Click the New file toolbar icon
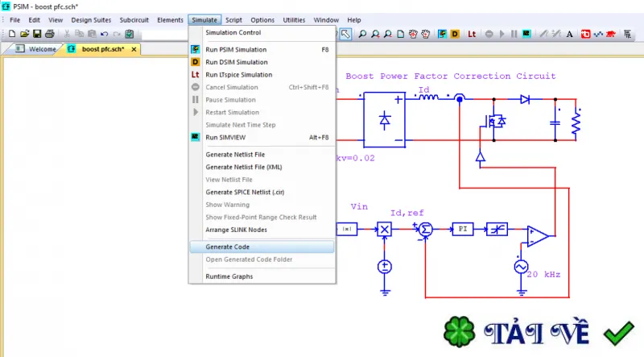 [12, 34]
